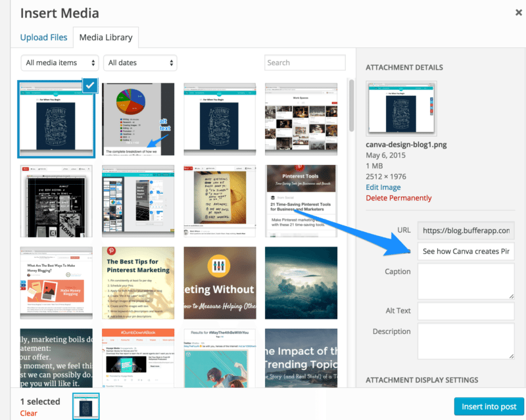Click inside the Alt Text field
Screen dimensions: 526x420
(x=466, y=311)
